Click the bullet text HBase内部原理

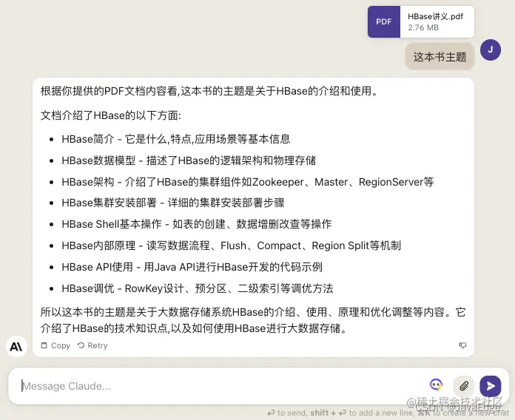(x=231, y=245)
